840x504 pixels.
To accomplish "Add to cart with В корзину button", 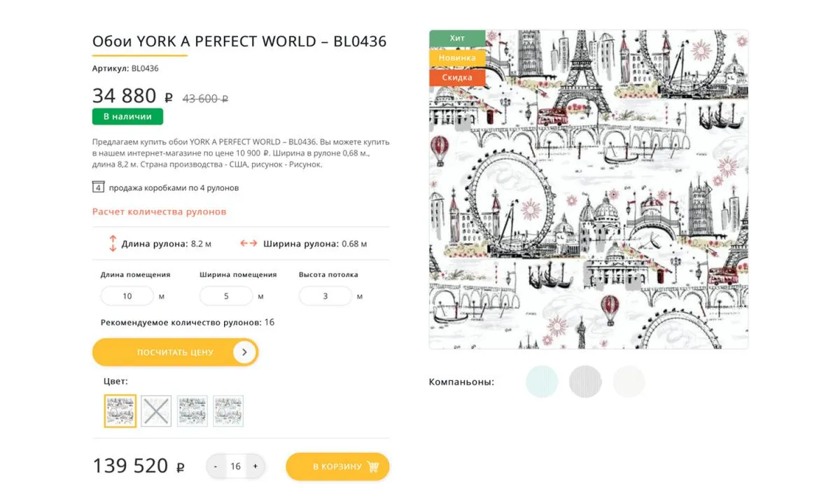I will (337, 467).
